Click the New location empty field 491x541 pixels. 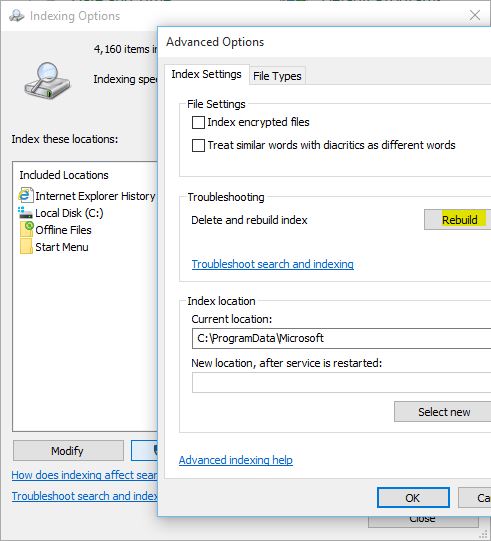(341, 382)
